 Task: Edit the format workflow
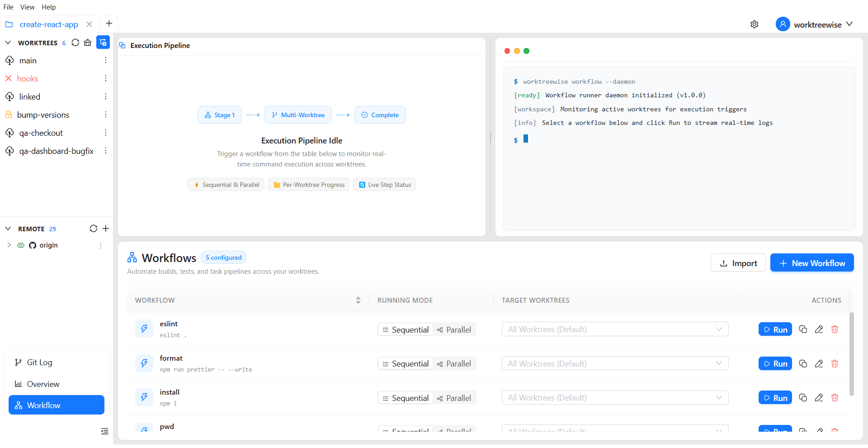pos(819,364)
